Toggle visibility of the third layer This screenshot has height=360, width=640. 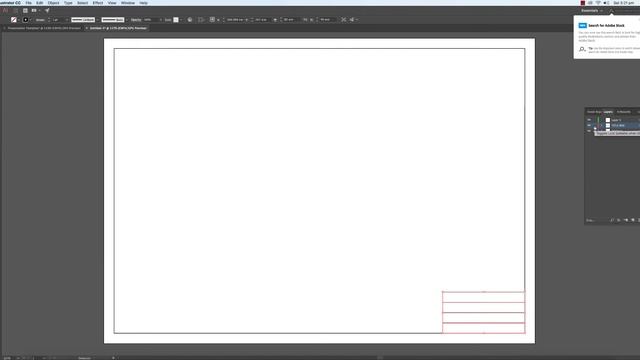(x=589, y=131)
